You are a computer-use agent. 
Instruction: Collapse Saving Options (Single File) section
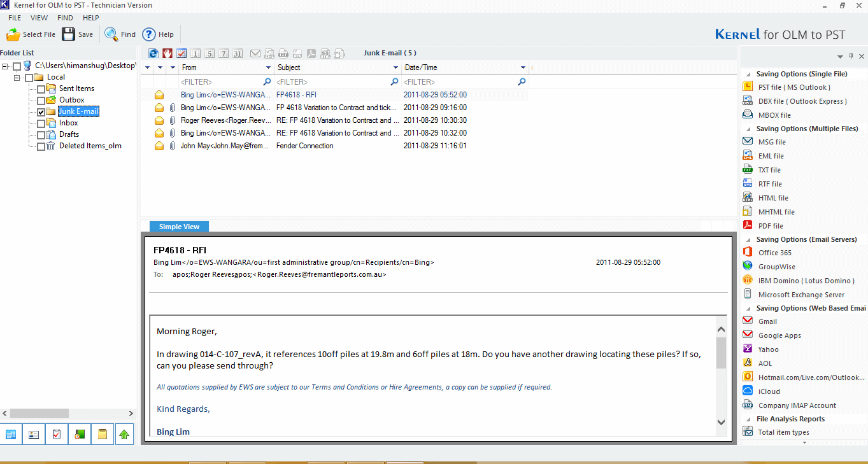coord(748,74)
